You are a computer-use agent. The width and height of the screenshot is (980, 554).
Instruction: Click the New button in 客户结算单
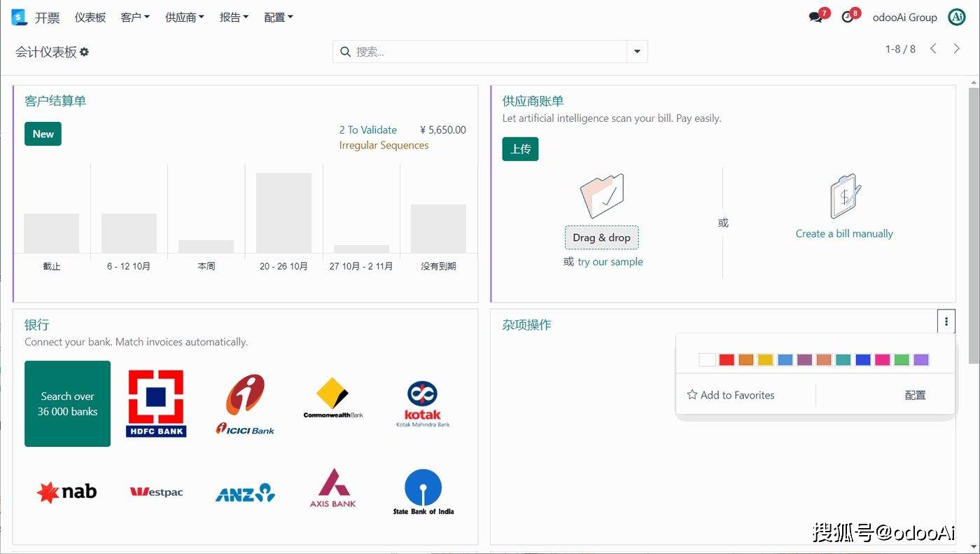pyautogui.click(x=43, y=134)
